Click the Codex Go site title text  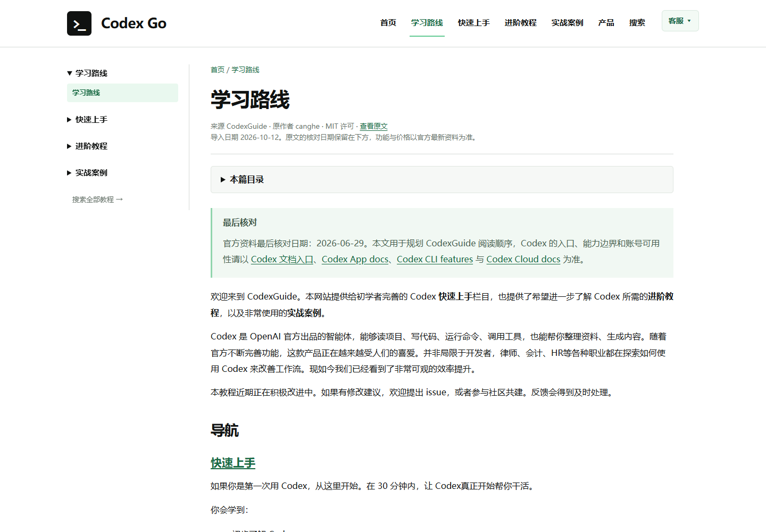tap(134, 23)
